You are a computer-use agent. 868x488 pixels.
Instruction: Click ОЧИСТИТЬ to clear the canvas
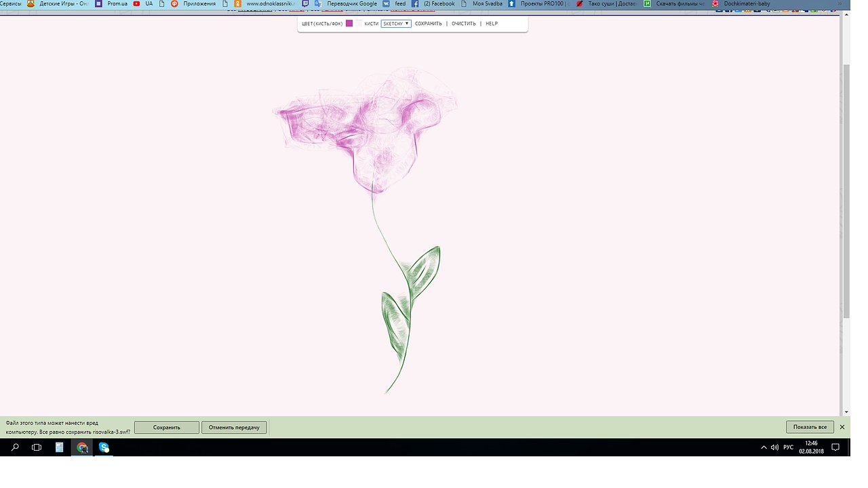(465, 24)
